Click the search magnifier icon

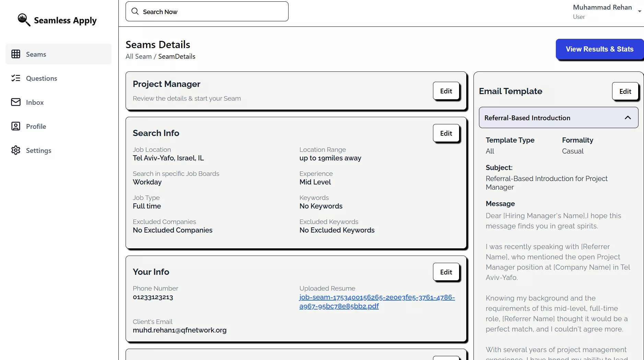pos(135,11)
